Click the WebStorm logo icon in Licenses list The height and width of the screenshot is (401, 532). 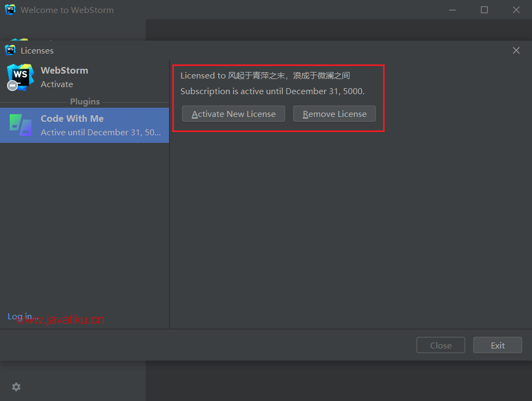[x=21, y=77]
